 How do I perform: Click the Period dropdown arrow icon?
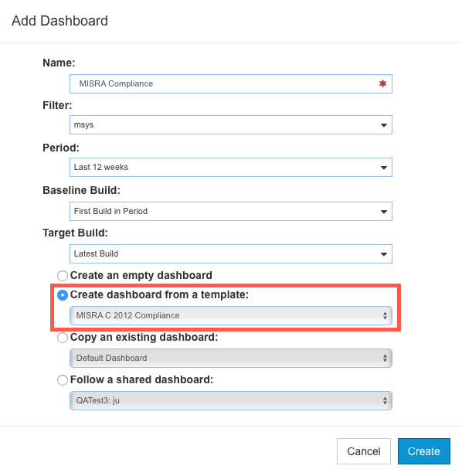click(384, 168)
